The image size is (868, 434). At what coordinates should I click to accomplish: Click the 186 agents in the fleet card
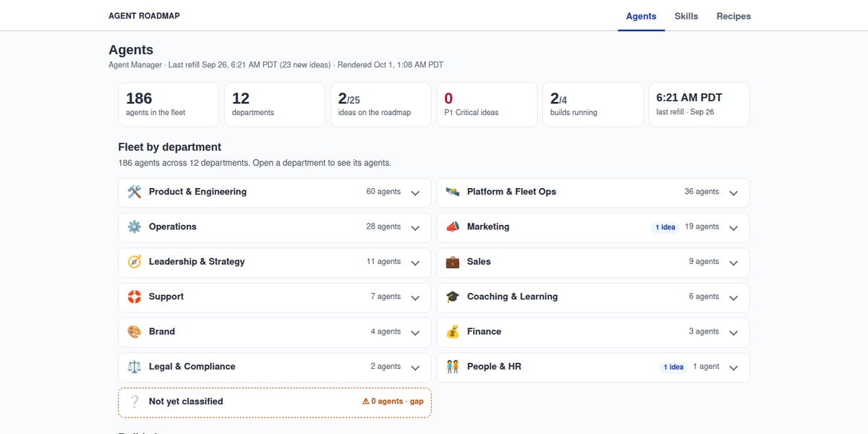click(x=169, y=104)
